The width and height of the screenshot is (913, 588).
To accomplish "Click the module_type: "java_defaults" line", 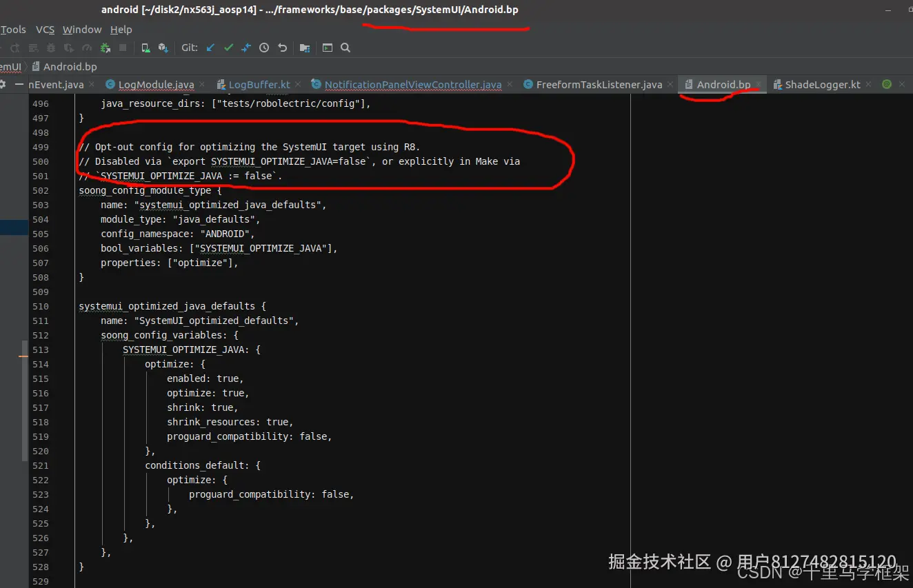I will [x=181, y=219].
